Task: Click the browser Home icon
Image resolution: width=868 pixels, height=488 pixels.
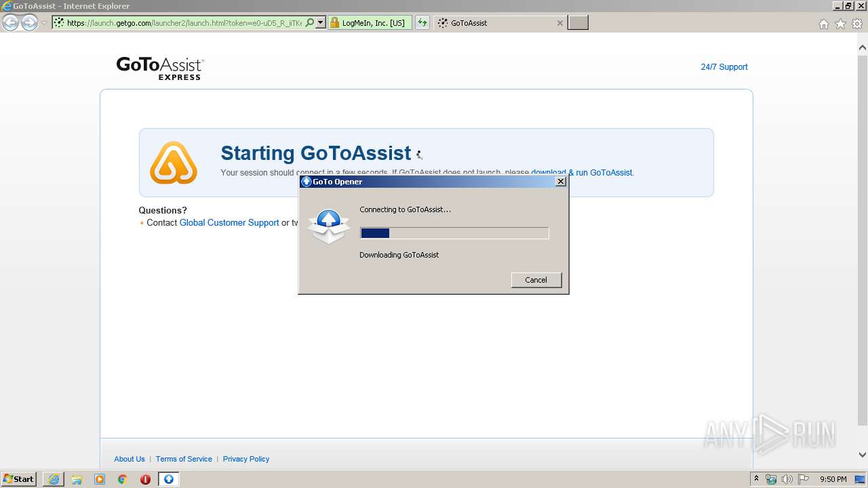Action: 823,24
